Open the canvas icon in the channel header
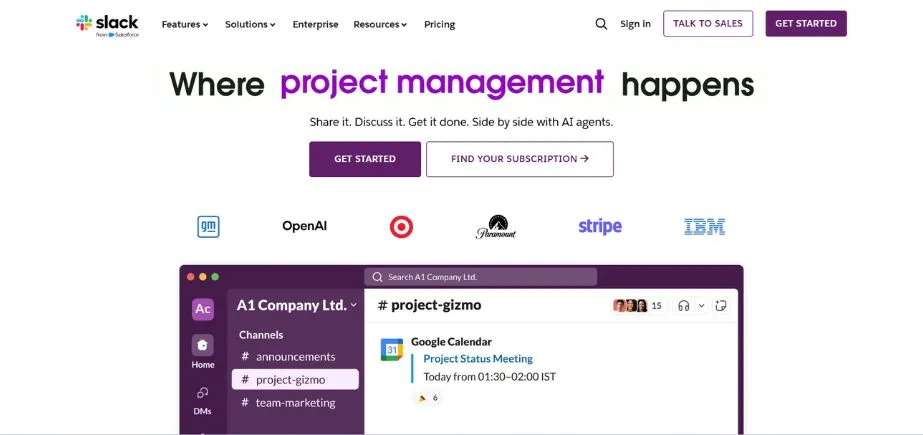 [x=721, y=306]
